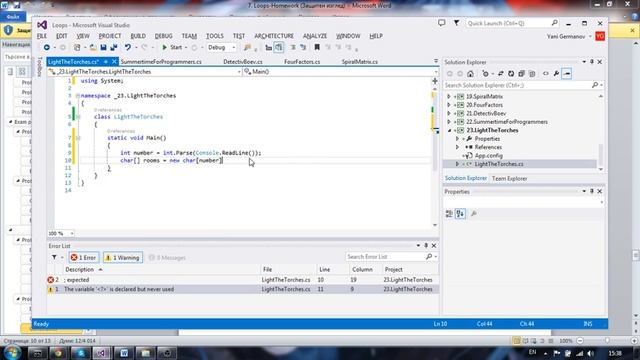
Task: Click the New Project toolbar icon
Action: click(77, 47)
